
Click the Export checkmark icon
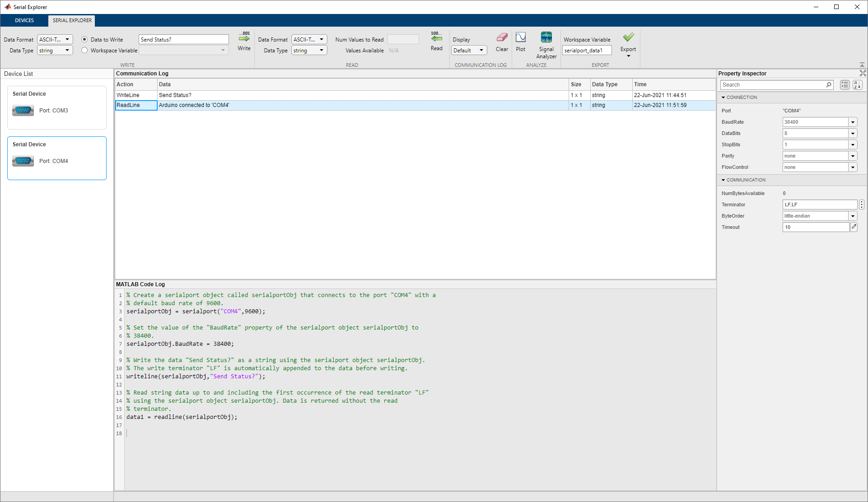click(628, 37)
